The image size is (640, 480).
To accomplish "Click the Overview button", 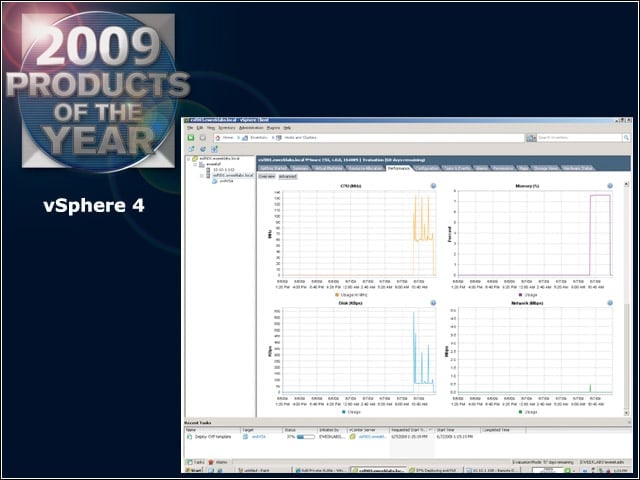I will (x=267, y=177).
